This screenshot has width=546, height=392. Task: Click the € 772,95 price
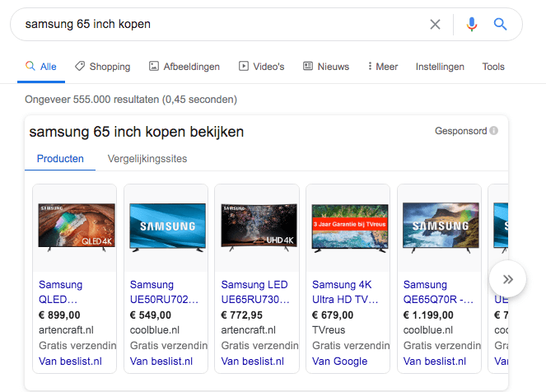241,315
